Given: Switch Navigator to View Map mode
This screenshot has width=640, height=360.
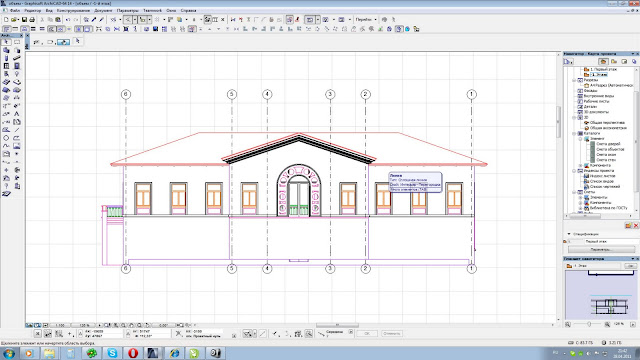Looking at the screenshot, I should (x=614, y=62).
